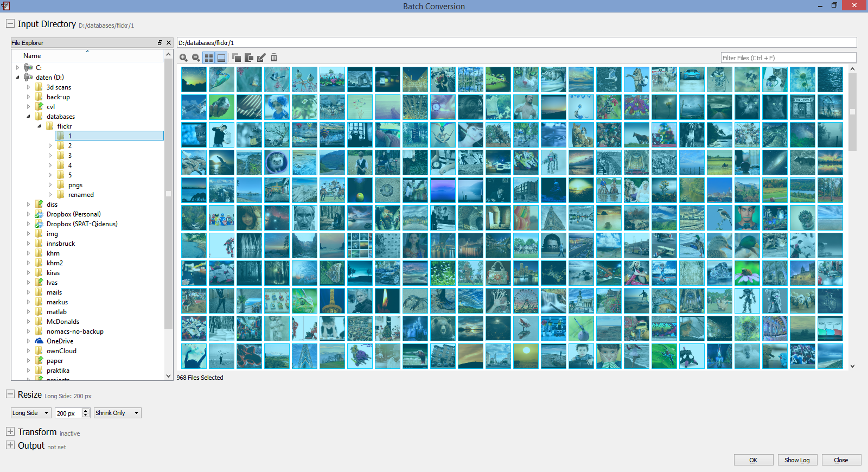Float the File Explorer panel

pos(160,43)
